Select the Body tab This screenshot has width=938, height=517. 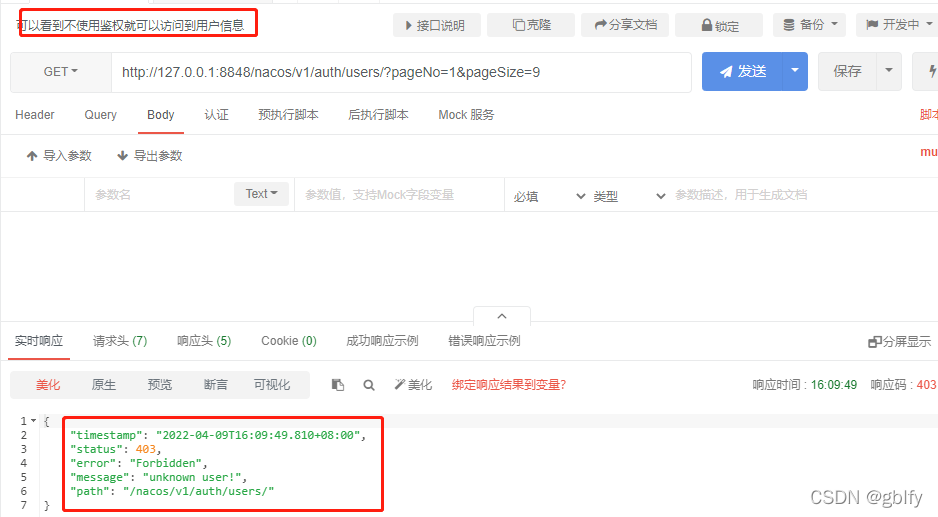[x=161, y=115]
